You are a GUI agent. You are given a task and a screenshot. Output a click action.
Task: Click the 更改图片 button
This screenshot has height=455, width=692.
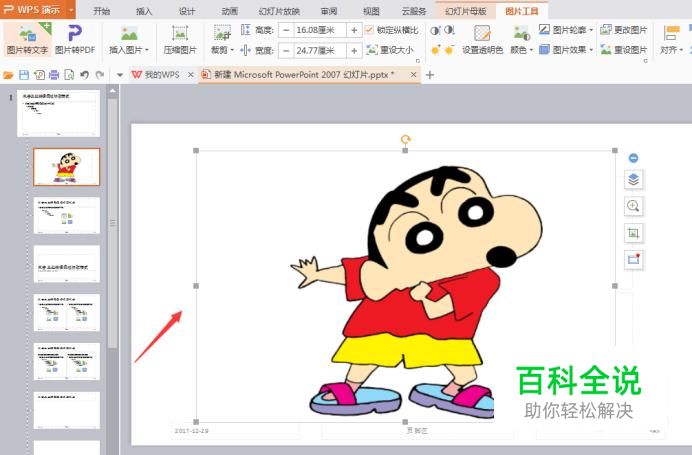tap(624, 30)
